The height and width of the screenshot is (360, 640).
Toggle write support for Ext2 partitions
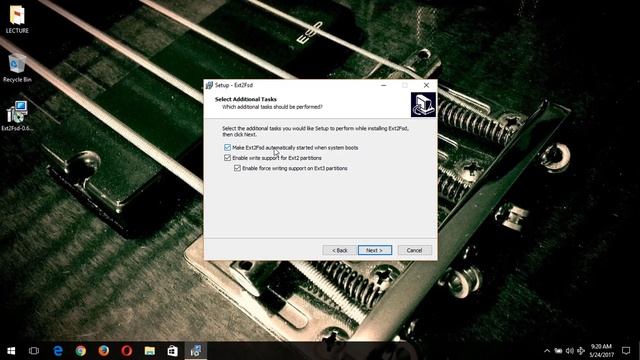tap(227, 158)
